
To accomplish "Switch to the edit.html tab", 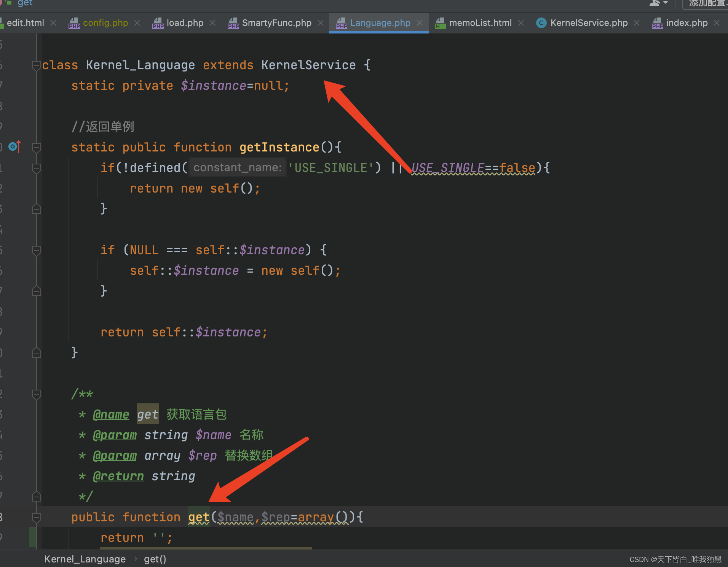I will 25,23.
